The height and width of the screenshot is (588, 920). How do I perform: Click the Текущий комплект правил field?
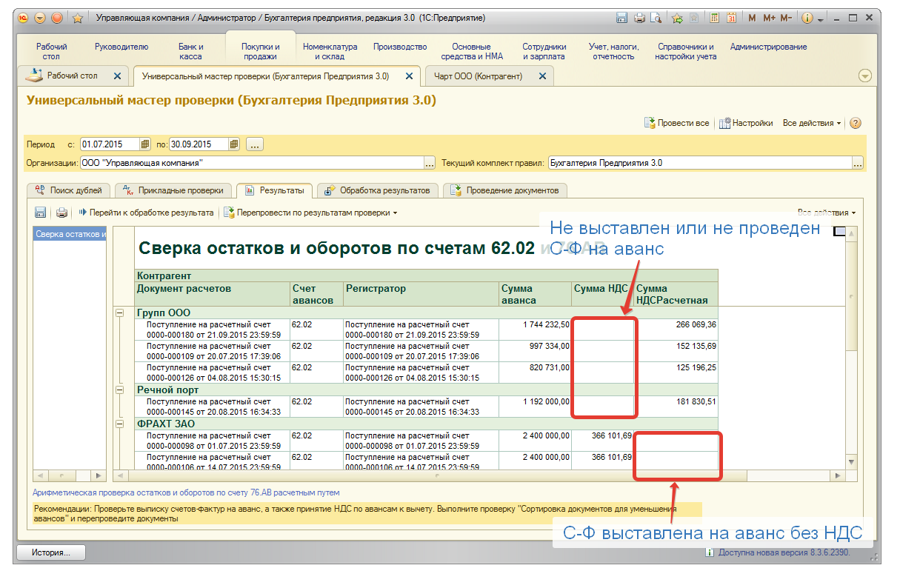tap(701, 163)
